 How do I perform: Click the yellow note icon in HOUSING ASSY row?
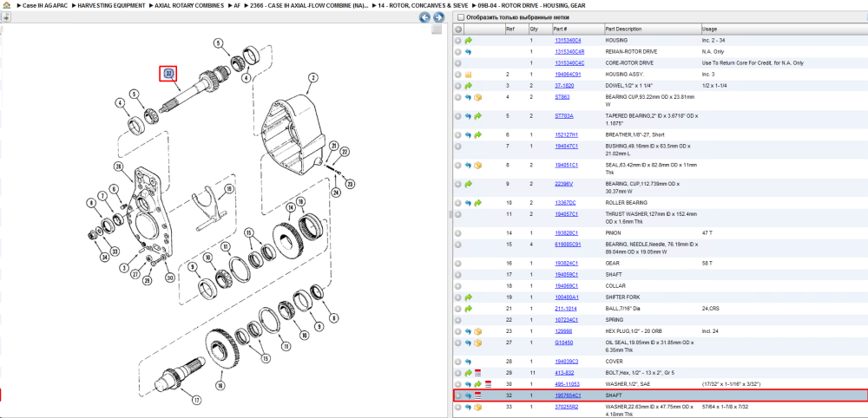click(469, 74)
